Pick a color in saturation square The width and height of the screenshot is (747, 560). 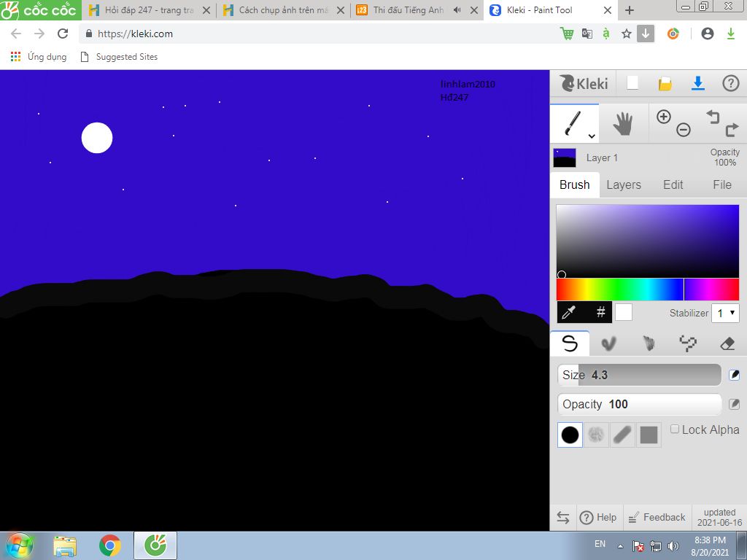click(648, 241)
